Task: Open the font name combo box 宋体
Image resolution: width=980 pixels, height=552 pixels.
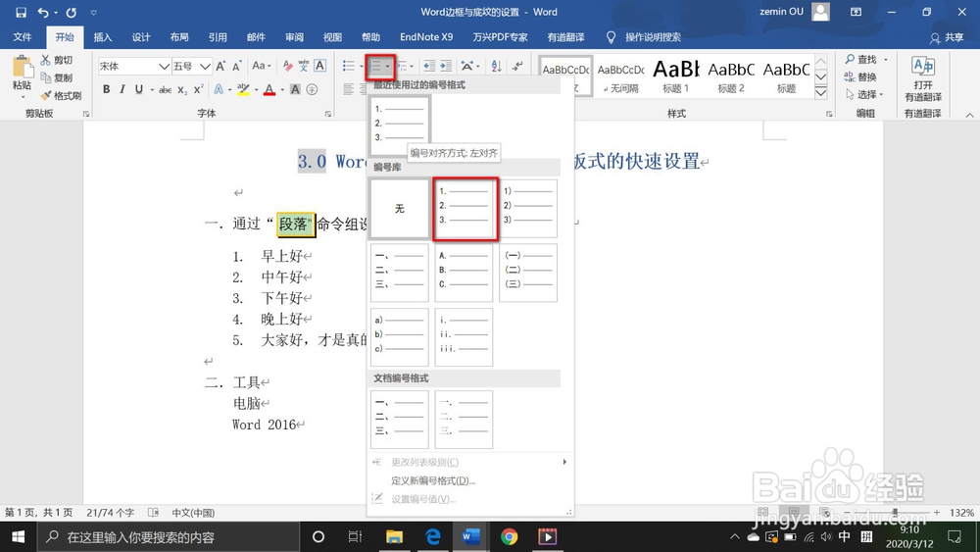Action: 134,67
